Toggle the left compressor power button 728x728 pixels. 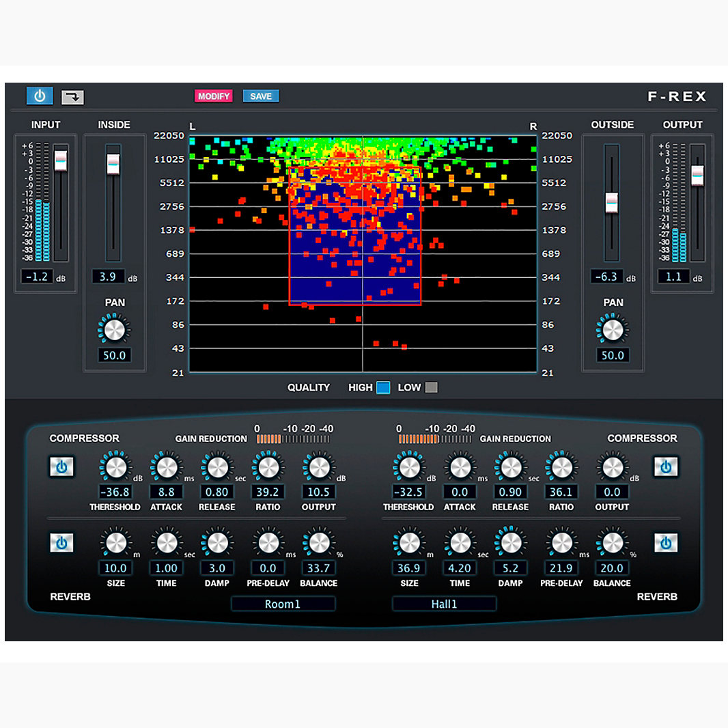point(61,467)
